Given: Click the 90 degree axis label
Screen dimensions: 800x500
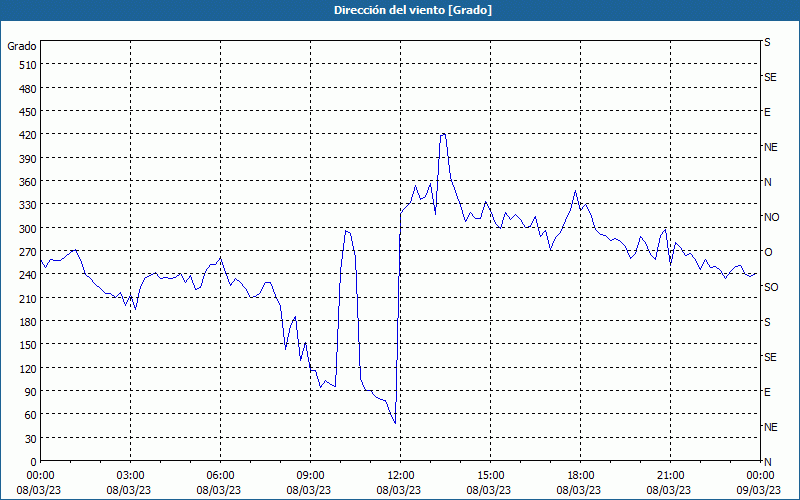Looking at the screenshot, I should 31,392.
